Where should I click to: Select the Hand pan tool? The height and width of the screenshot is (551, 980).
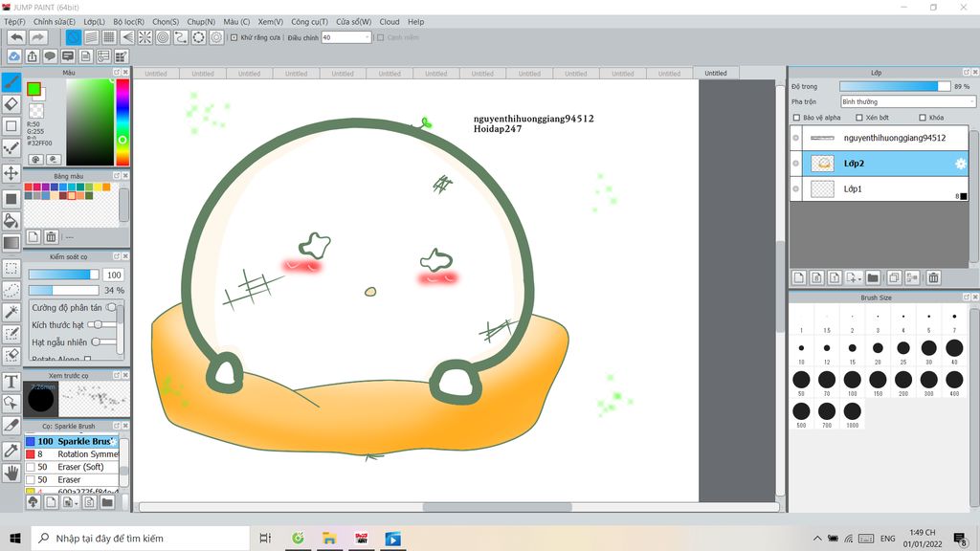[11, 473]
